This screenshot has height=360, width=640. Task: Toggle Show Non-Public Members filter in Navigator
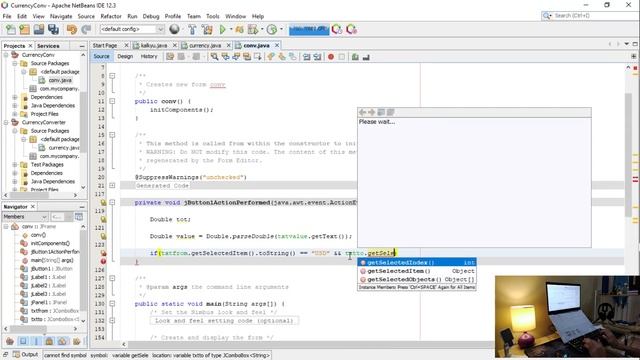[x=49, y=341]
